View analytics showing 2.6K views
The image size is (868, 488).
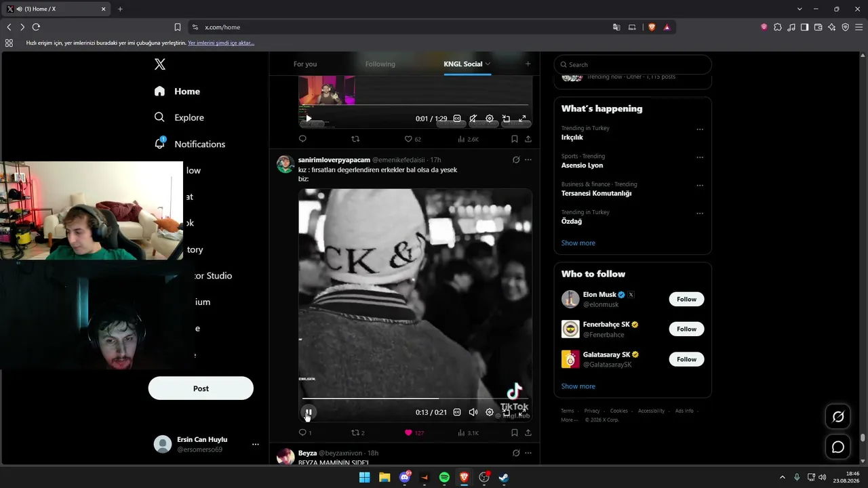[x=468, y=139]
